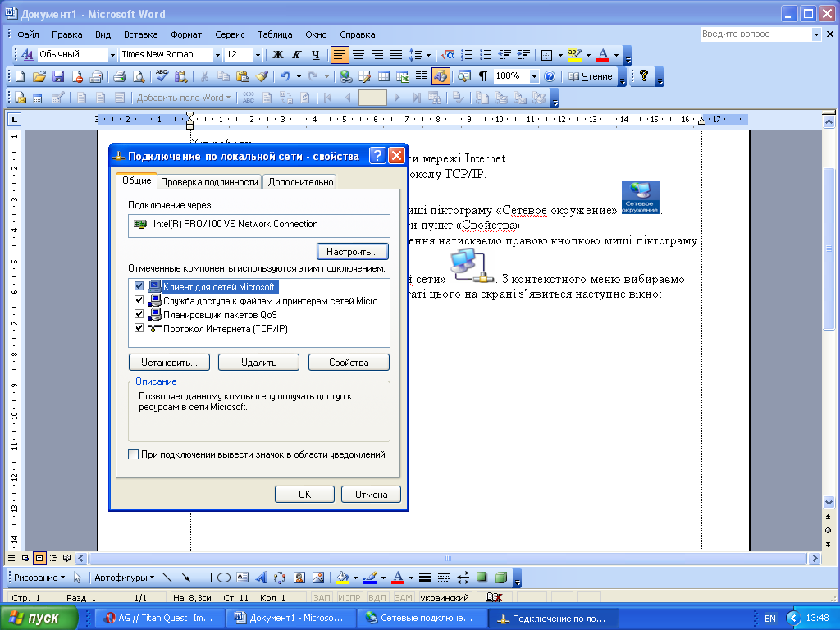Open пуск Start button
This screenshot has height=630, width=840.
click(39, 619)
